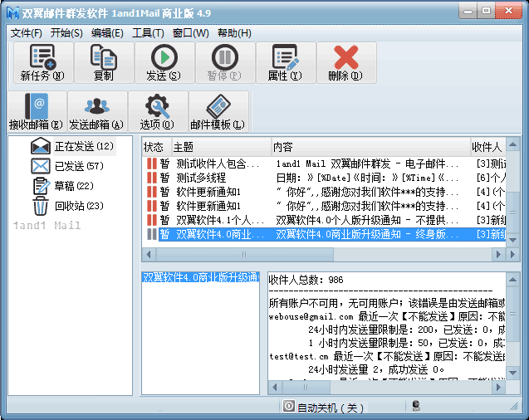Click paused icon of 双翼软件4.1个人 row
529x420 pixels.
pyautogui.click(x=152, y=220)
